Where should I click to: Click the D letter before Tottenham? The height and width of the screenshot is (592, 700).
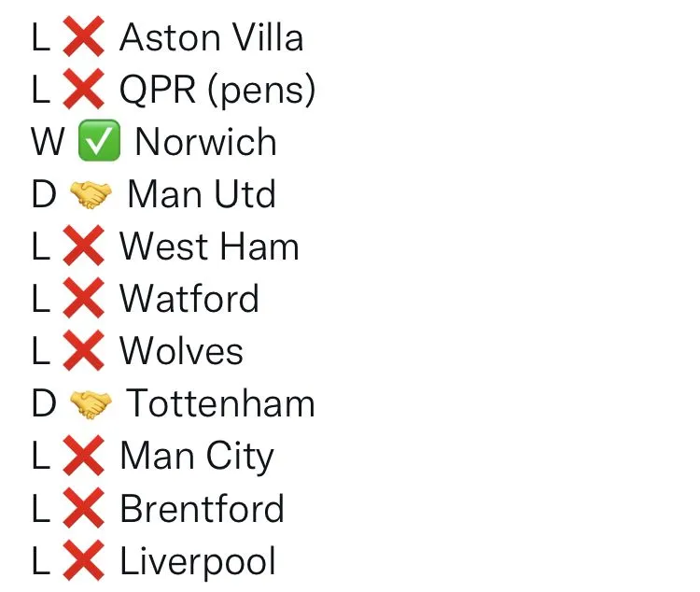click(44, 403)
